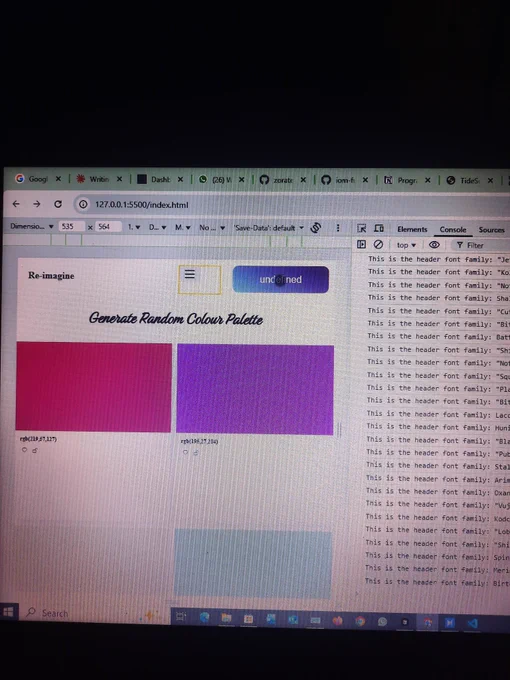510x680 pixels.
Task: Open Task View on the taskbar
Action: [181, 616]
